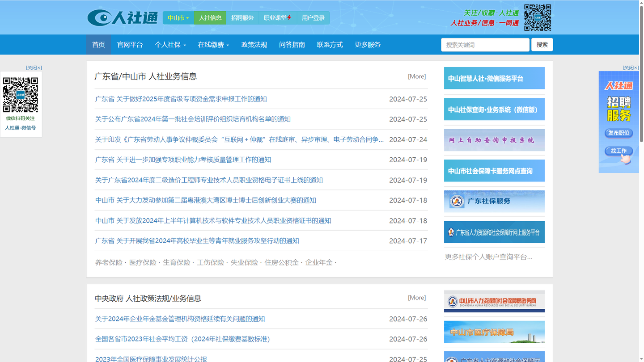Screen dimensions: 644x362
Task: Open 中山市人力资源和社会保障局政务网 banner
Action: pos(494,301)
